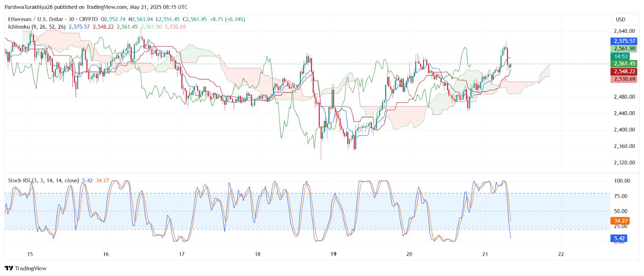The height and width of the screenshot is (276, 644).
Task: Click the Stoch RSI (3, 3, 14, 14, close) label
Action: (43, 181)
